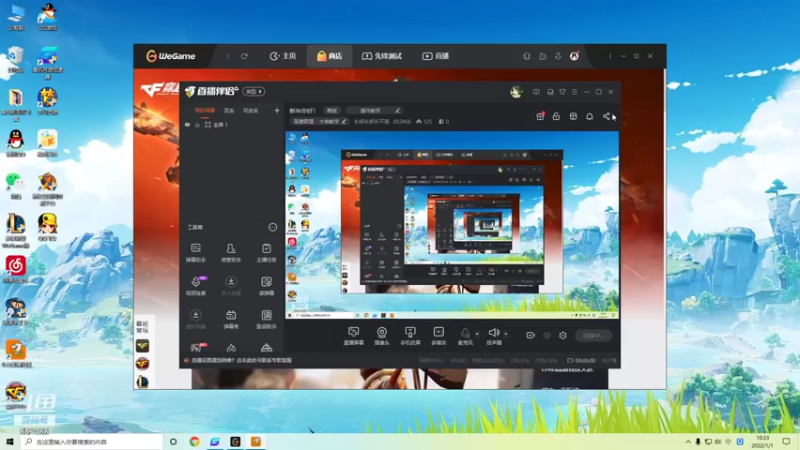Click the WeGame back navigation arrow
Image resolution: width=800 pixels, height=450 pixels.
[228, 56]
